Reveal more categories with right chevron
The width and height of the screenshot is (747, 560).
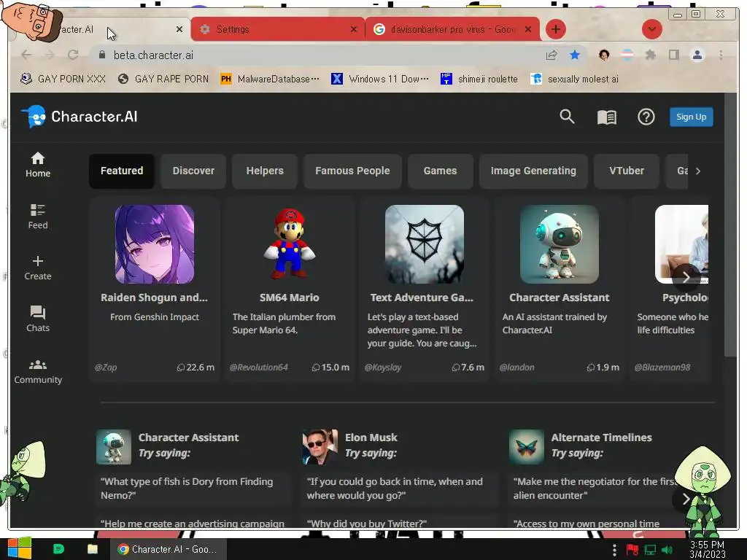point(698,171)
